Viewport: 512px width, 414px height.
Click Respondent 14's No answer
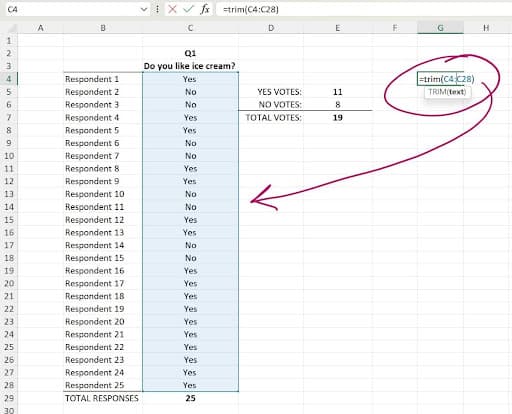[190, 245]
